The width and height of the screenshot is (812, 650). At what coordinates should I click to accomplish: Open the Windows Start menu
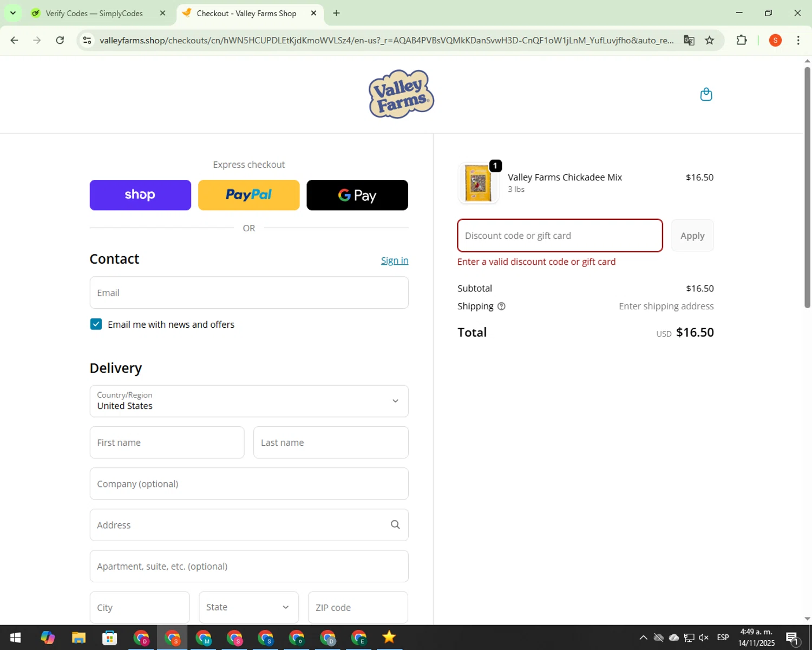15,638
